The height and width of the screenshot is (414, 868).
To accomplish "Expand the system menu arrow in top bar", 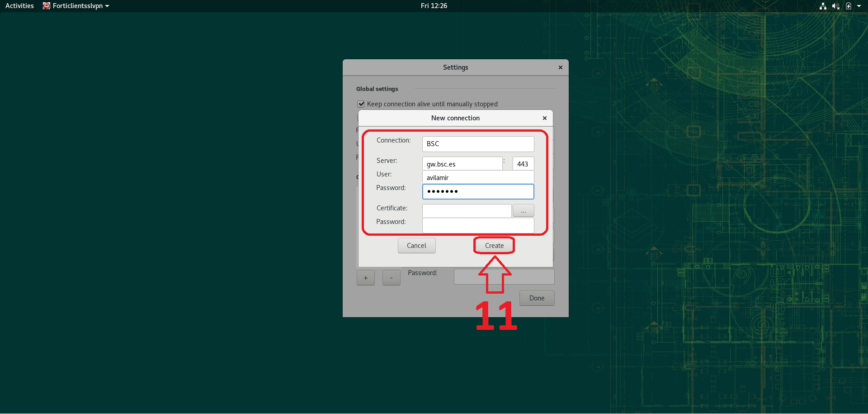I will coord(859,6).
